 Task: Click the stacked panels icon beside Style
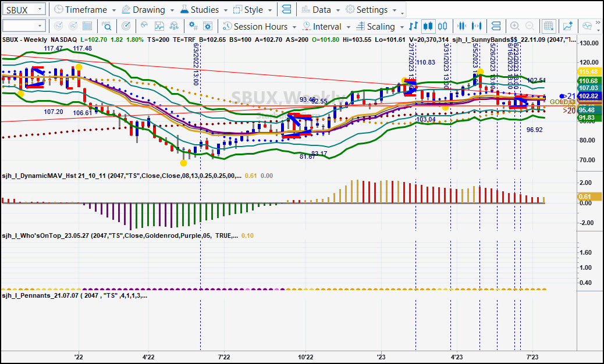click(x=286, y=10)
